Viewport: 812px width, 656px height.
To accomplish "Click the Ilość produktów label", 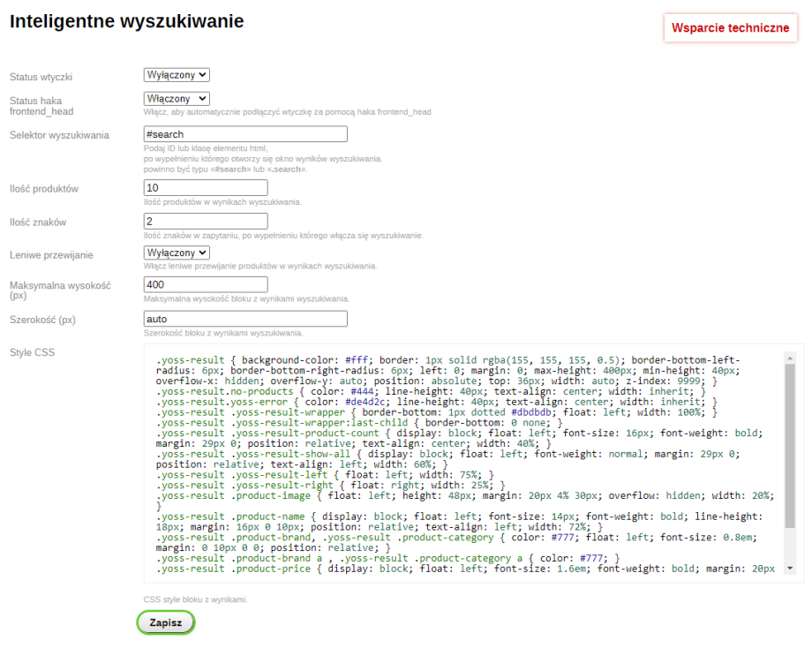I will (x=44, y=189).
